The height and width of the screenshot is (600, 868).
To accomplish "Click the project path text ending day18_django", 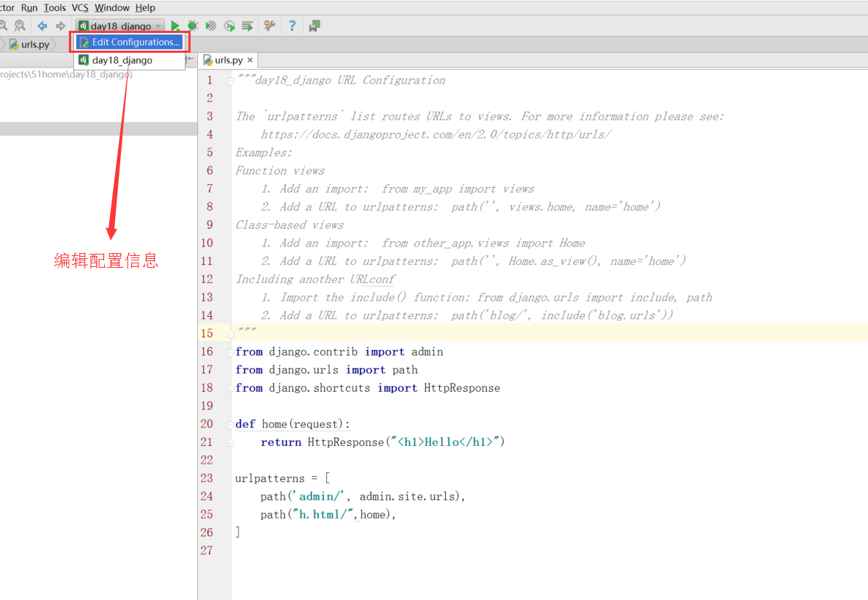I will pos(66,74).
